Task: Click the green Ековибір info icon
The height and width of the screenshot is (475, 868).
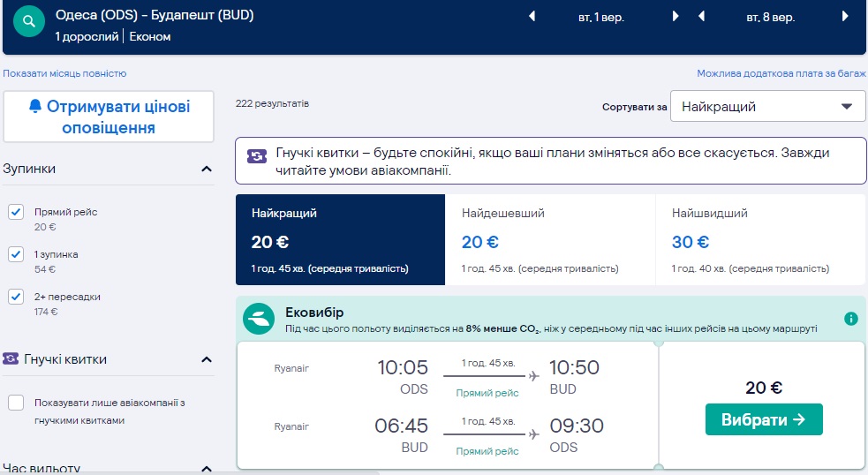Action: 850,319
